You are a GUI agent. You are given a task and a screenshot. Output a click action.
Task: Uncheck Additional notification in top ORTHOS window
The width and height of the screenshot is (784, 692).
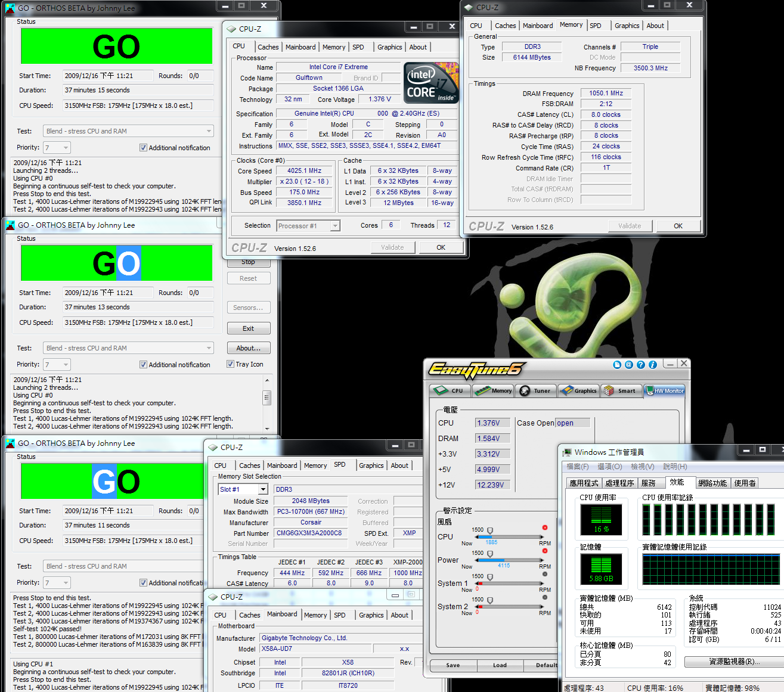click(143, 148)
